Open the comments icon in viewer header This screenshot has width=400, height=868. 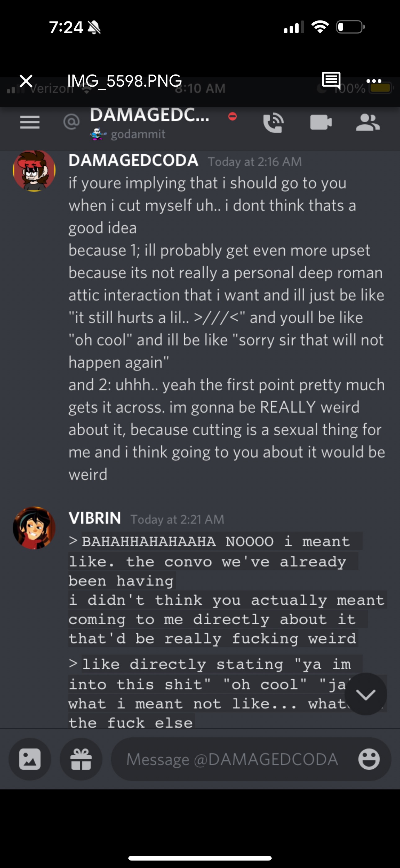(x=331, y=80)
